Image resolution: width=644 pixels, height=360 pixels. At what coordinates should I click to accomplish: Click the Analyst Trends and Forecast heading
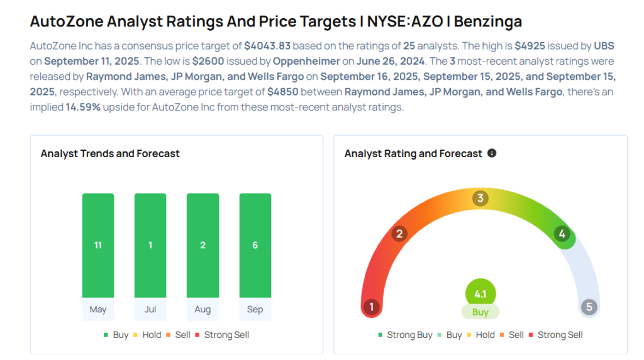click(x=110, y=153)
